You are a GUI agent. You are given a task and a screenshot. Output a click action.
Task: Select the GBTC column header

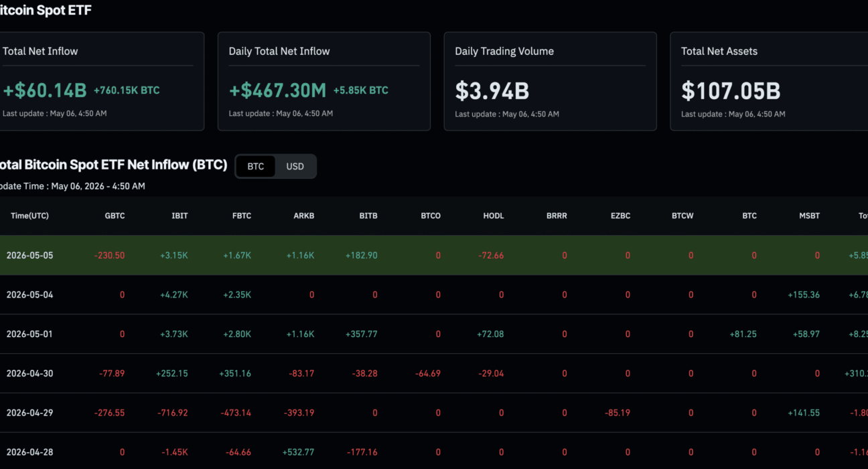tap(115, 216)
